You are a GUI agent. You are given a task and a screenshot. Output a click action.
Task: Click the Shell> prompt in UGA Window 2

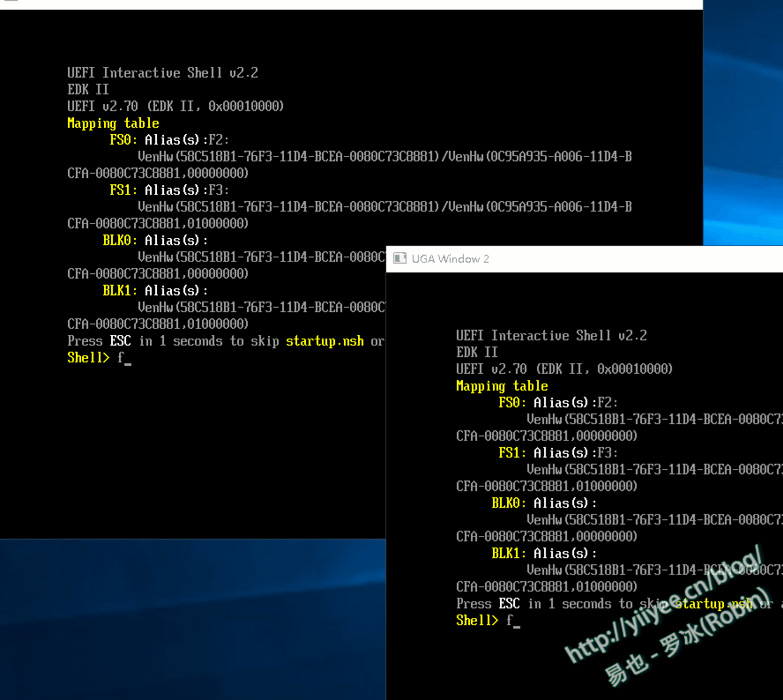pyautogui.click(x=477, y=620)
